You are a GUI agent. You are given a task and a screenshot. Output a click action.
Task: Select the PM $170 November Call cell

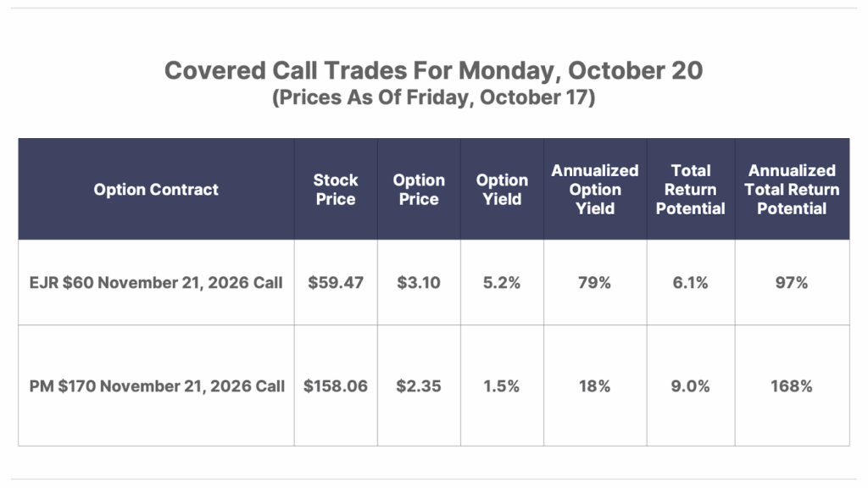click(x=156, y=386)
